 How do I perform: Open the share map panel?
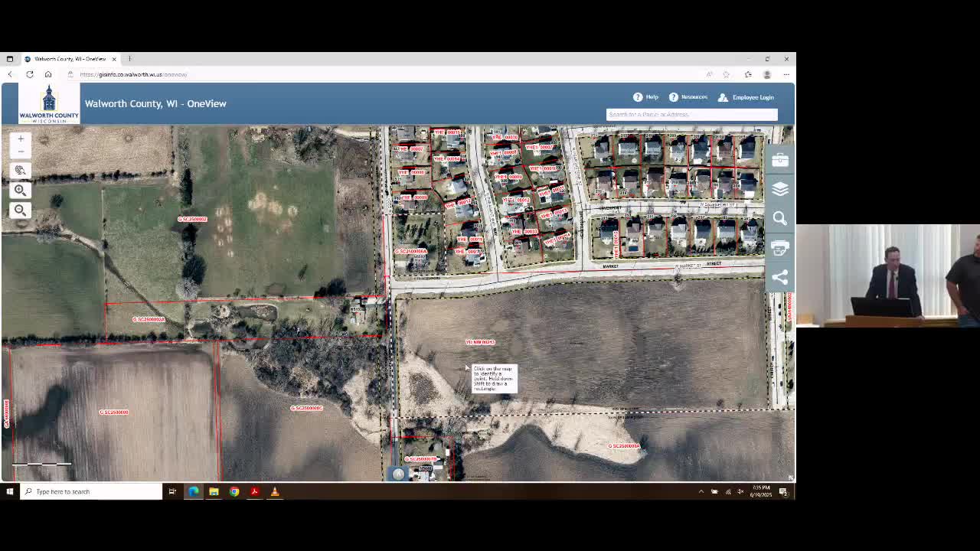pyautogui.click(x=779, y=278)
